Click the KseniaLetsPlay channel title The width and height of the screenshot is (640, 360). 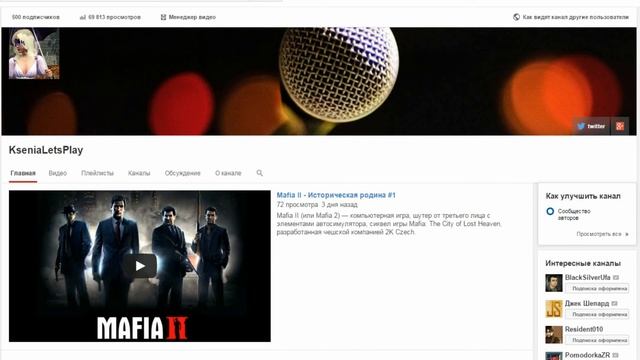[46, 150]
